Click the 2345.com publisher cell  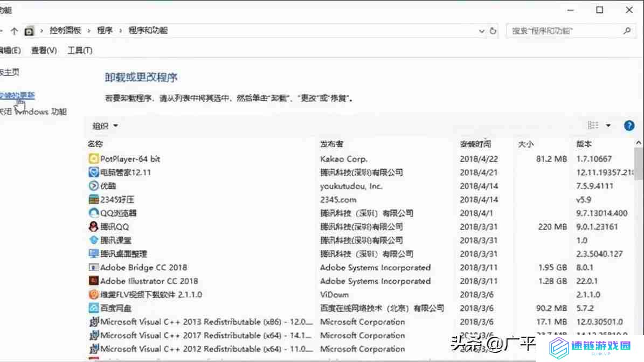pyautogui.click(x=338, y=199)
